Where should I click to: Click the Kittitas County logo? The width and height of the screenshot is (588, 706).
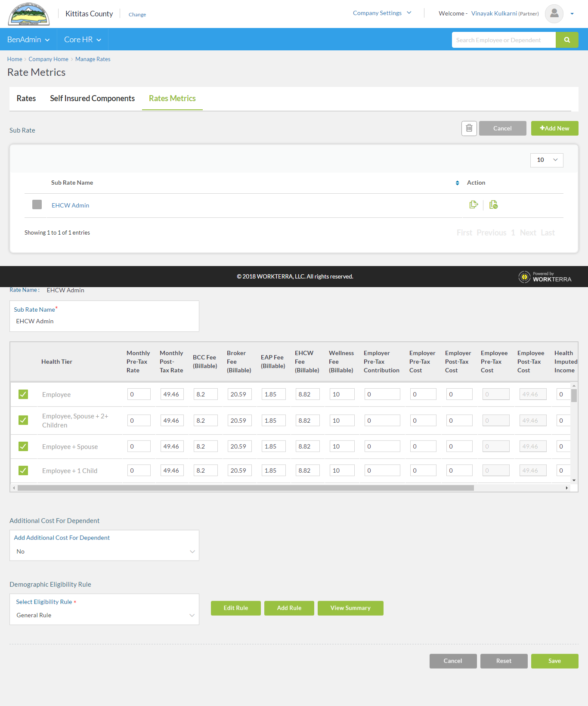click(x=29, y=14)
